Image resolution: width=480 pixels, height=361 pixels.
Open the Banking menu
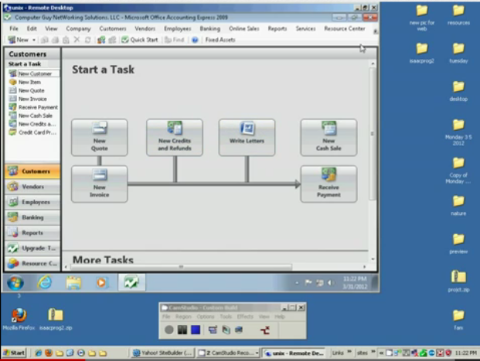pyautogui.click(x=210, y=29)
